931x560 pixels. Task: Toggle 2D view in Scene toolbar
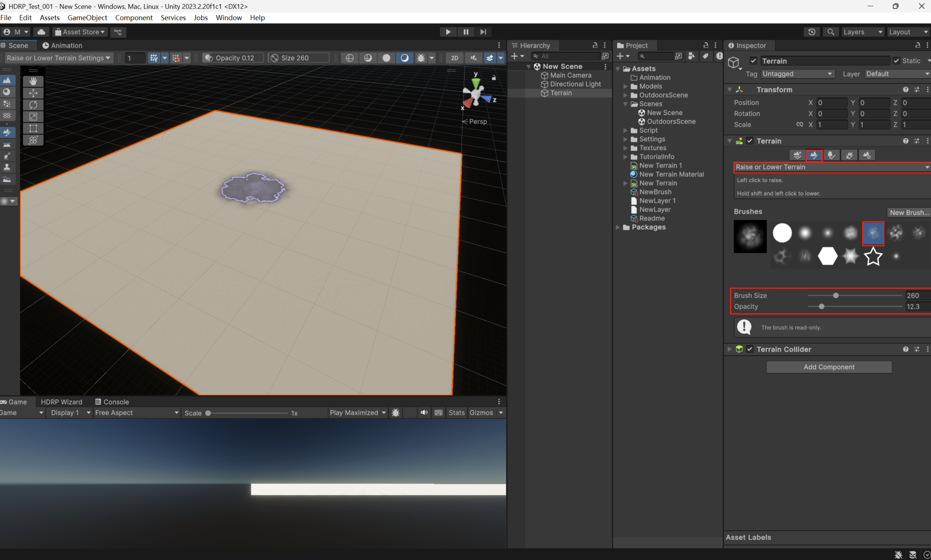pyautogui.click(x=454, y=58)
